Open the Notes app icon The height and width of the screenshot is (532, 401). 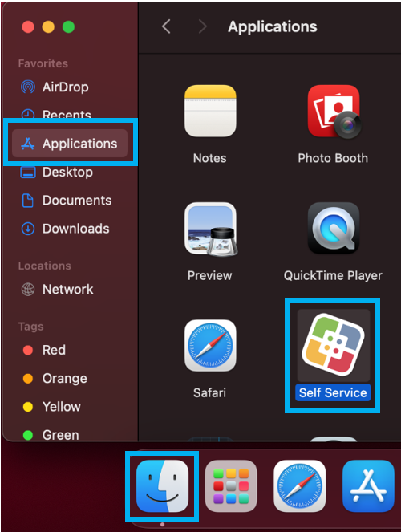[210, 112]
